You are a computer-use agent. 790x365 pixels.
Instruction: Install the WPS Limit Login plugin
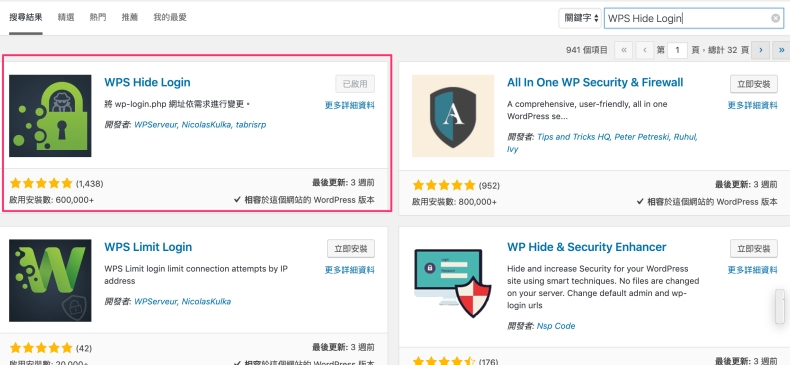[x=351, y=249]
